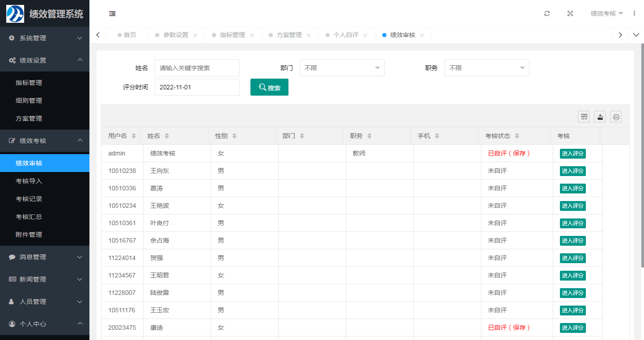Click the table export icon
This screenshot has height=340, width=644.
coord(600,117)
